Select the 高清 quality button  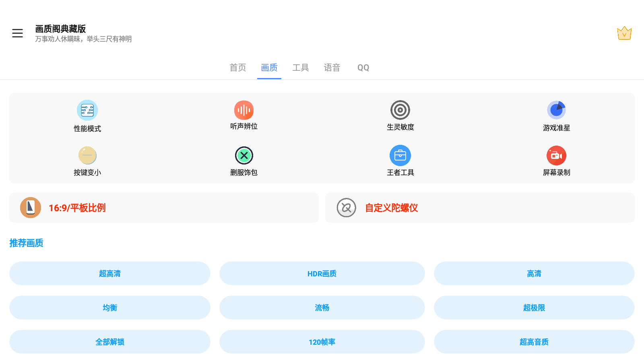click(x=534, y=274)
